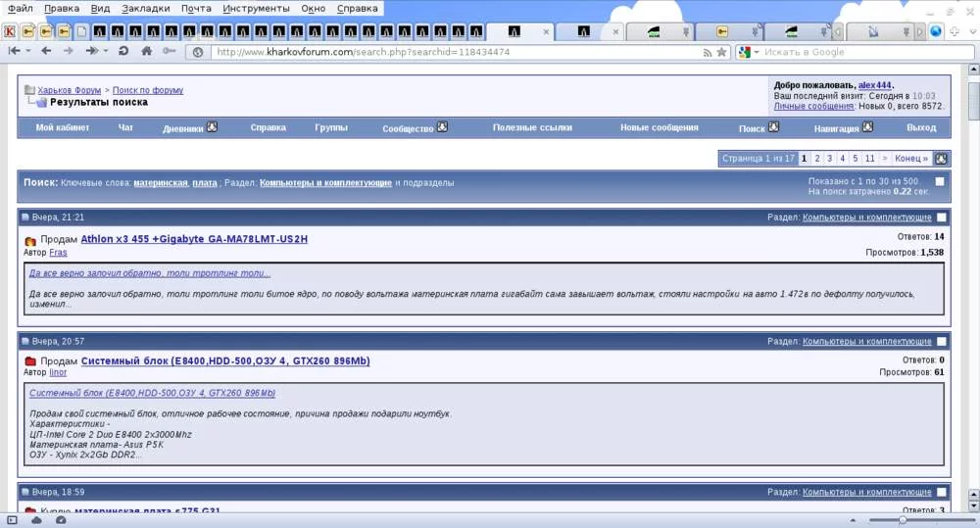980x528 pixels.
Task: Open the Athlon x3 455 +Gigabyte thread link
Action: tap(194, 239)
